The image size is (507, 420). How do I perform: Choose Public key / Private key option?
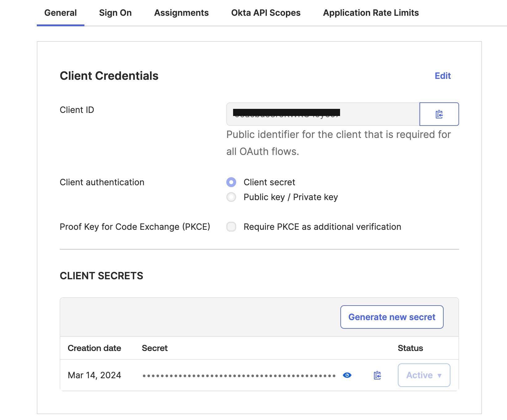[x=231, y=197]
